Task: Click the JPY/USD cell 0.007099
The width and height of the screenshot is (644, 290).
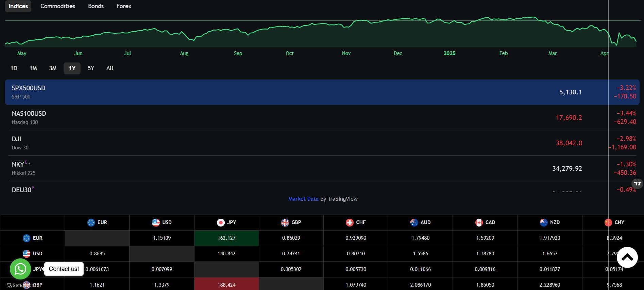Action: [162, 269]
